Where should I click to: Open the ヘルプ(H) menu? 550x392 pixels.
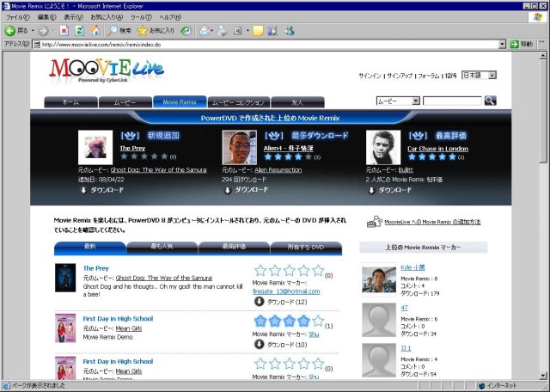click(170, 17)
